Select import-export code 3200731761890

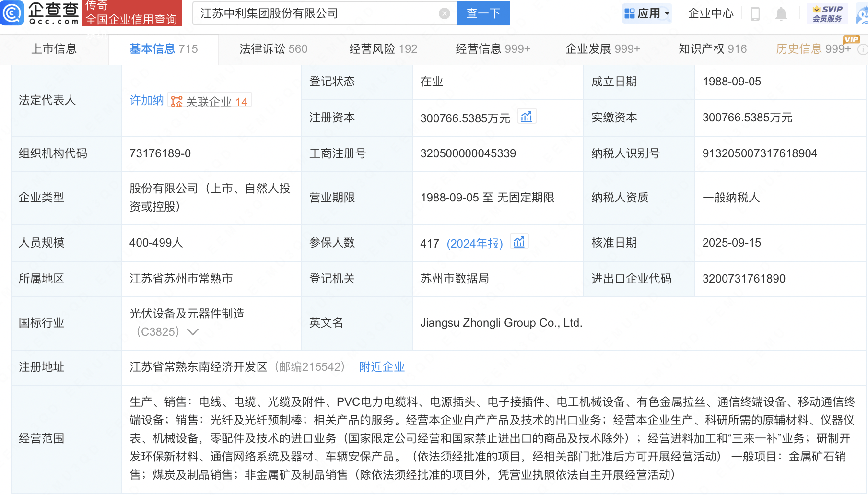[744, 279]
